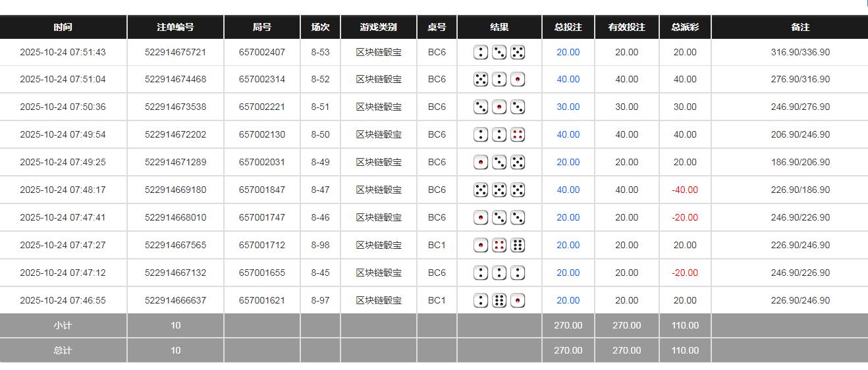Open the blue 30.00 total bet link
Viewport: 868px width, 370px height.
point(568,107)
